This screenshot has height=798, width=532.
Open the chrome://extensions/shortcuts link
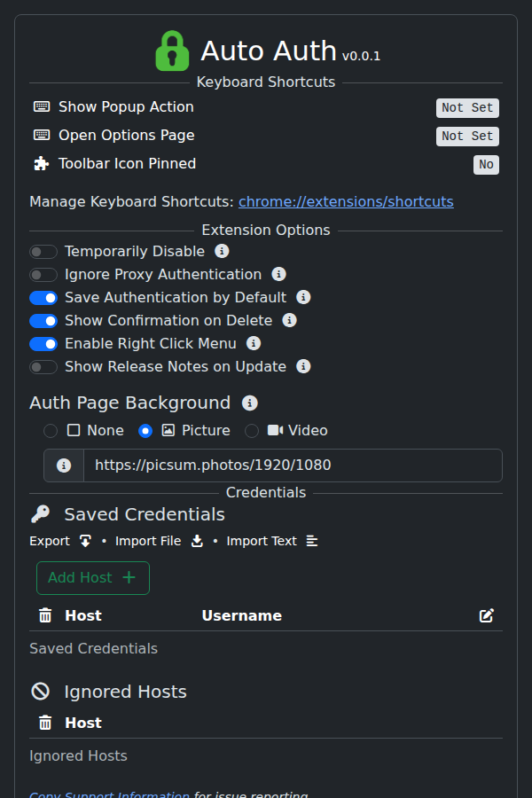[346, 201]
